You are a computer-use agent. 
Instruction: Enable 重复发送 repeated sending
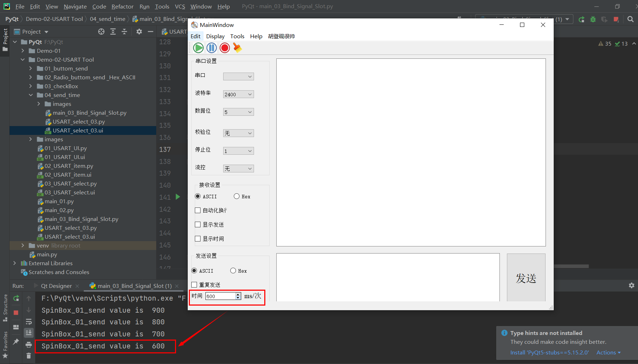click(x=194, y=284)
